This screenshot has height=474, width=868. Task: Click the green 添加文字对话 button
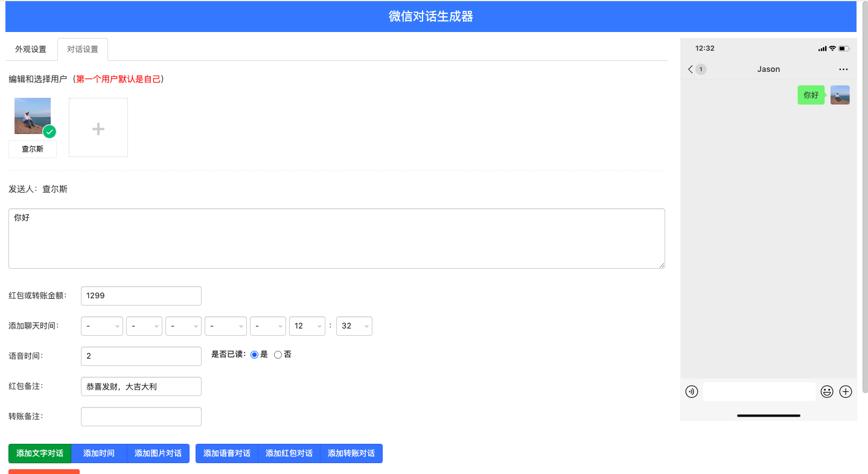pyautogui.click(x=39, y=453)
